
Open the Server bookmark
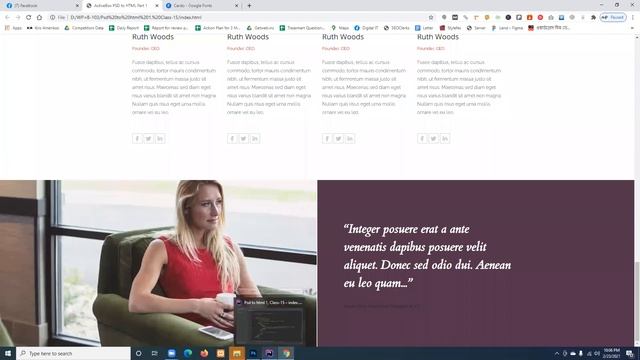pos(476,28)
